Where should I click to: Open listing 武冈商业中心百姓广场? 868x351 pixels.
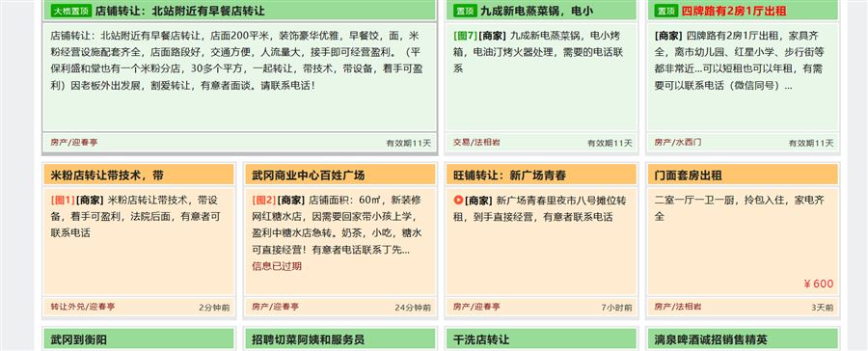coord(309,175)
